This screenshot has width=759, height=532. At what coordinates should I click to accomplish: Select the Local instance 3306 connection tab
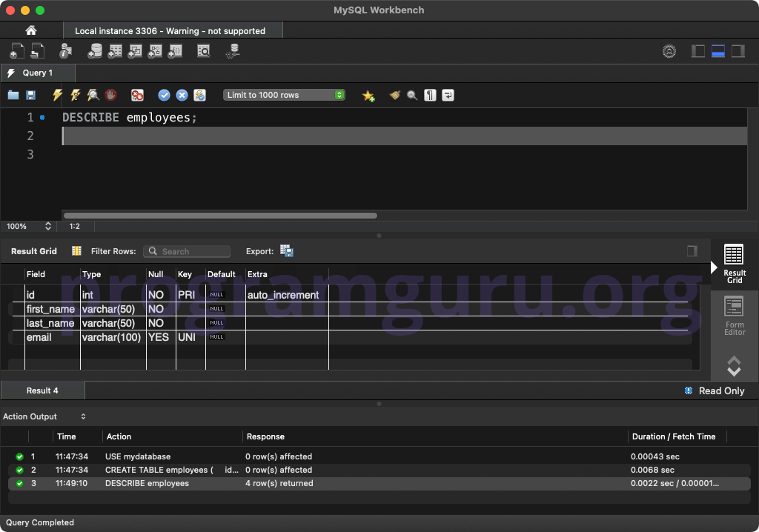point(173,30)
